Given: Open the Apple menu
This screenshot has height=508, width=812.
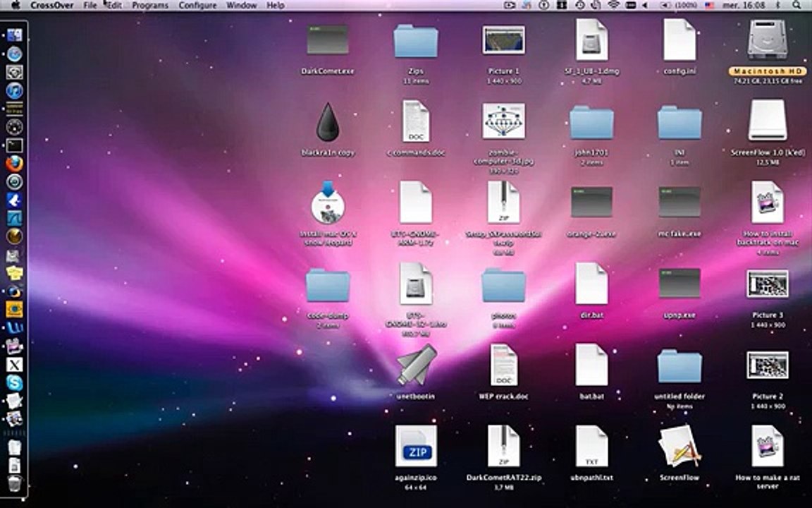Looking at the screenshot, I should coord(15,5).
